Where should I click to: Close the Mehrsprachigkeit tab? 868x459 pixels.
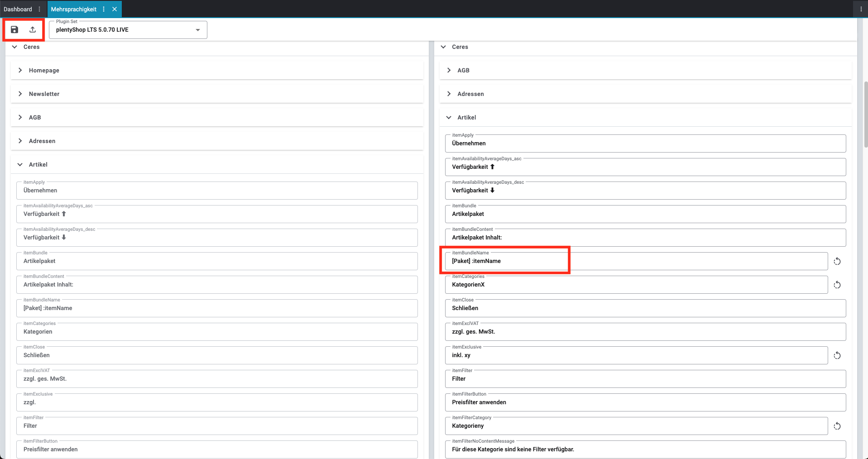click(115, 9)
